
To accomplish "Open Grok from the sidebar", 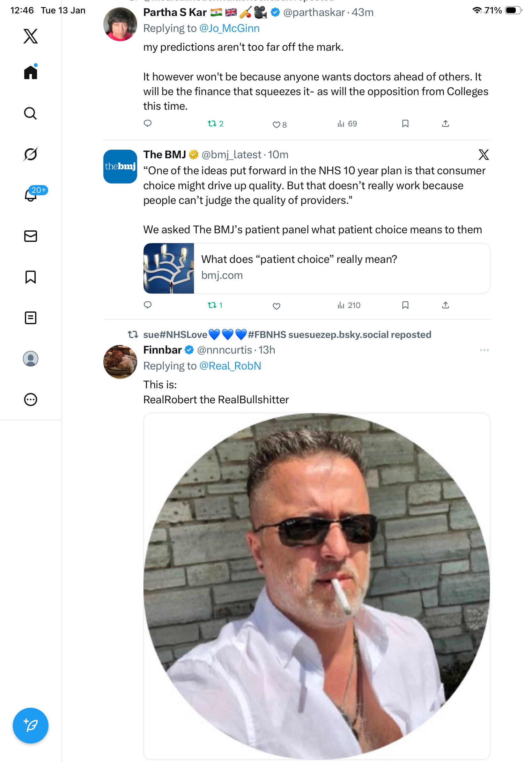I will point(31,154).
